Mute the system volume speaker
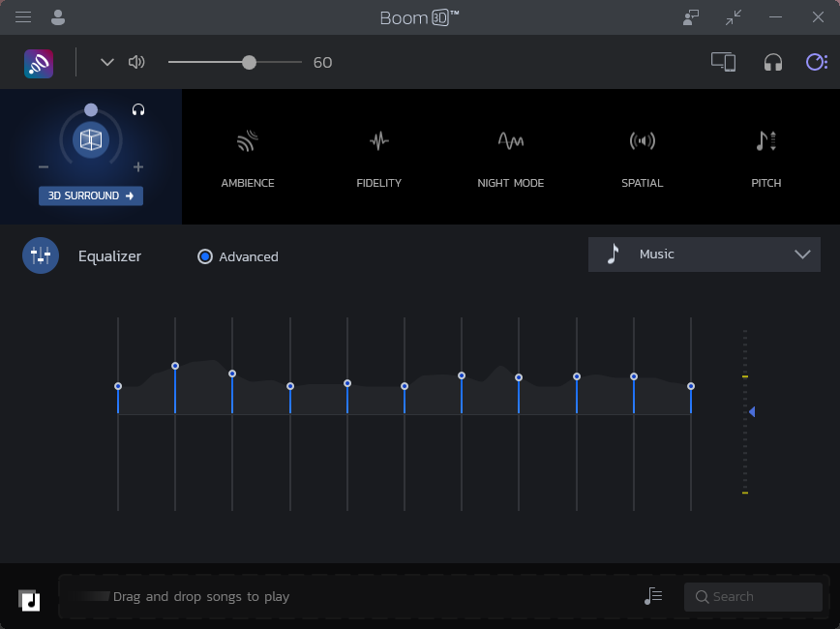The height and width of the screenshot is (629, 840). [x=136, y=62]
